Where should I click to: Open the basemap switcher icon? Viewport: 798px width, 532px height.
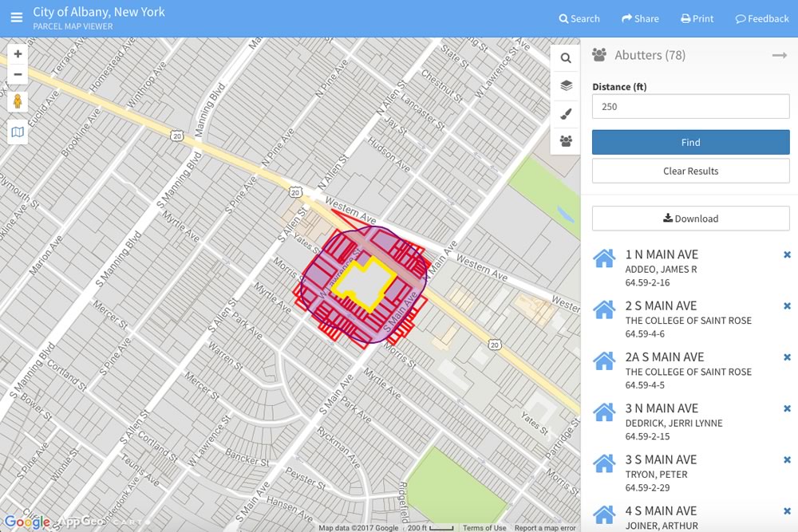click(18, 132)
